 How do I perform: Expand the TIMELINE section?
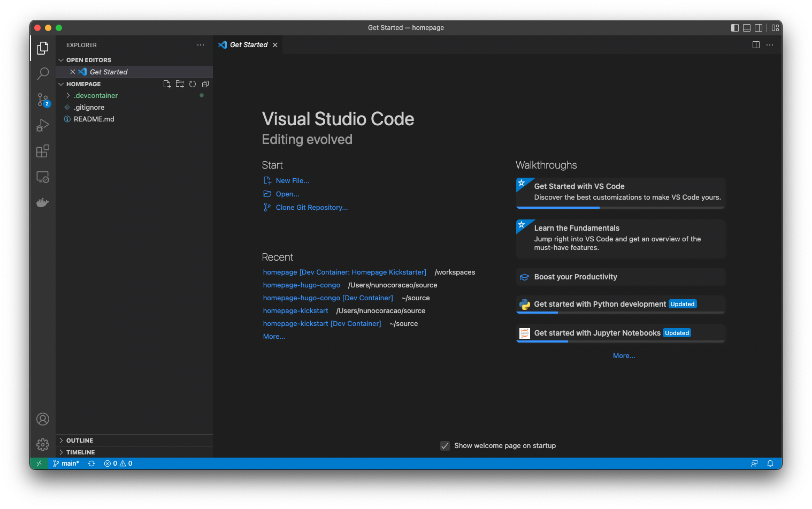80,452
